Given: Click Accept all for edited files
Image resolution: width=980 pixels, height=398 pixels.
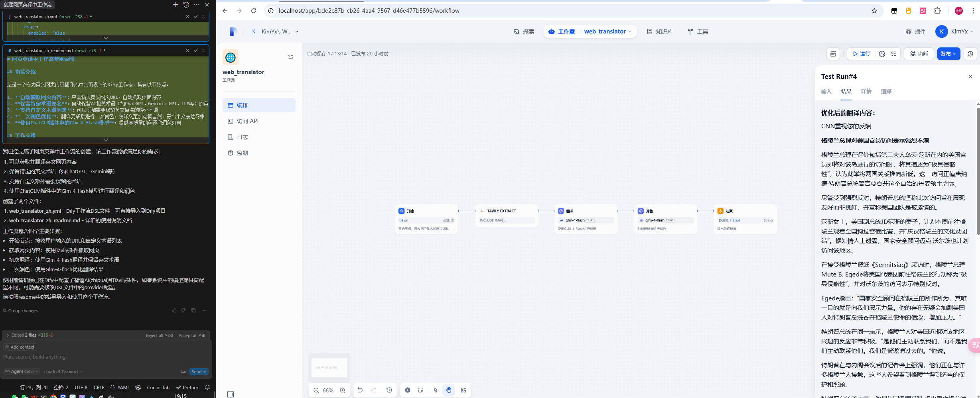Looking at the screenshot, I should (191, 335).
